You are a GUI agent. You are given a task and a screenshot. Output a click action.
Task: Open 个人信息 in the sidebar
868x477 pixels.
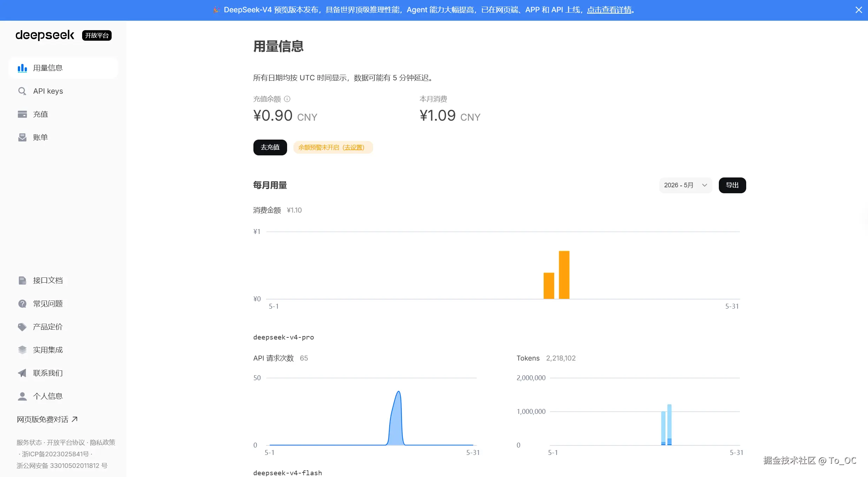coord(63,396)
